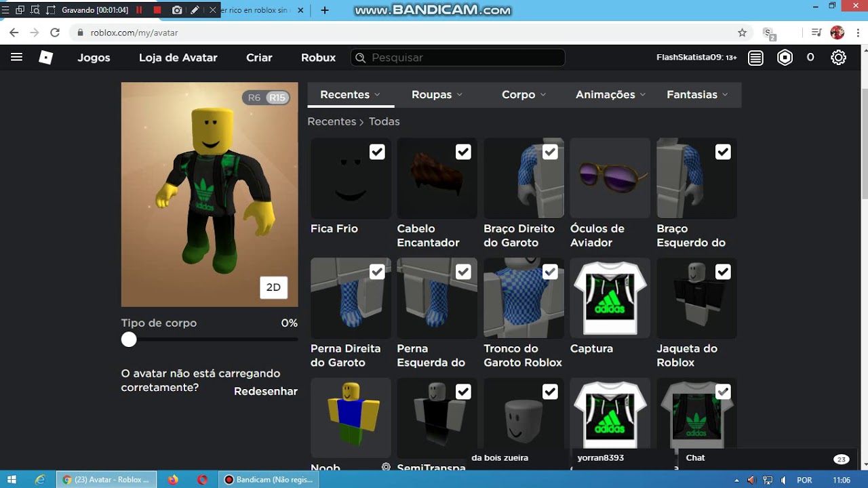Uncheck the Perna Esquerda item
Screen dimensions: 868x488
pos(463,272)
